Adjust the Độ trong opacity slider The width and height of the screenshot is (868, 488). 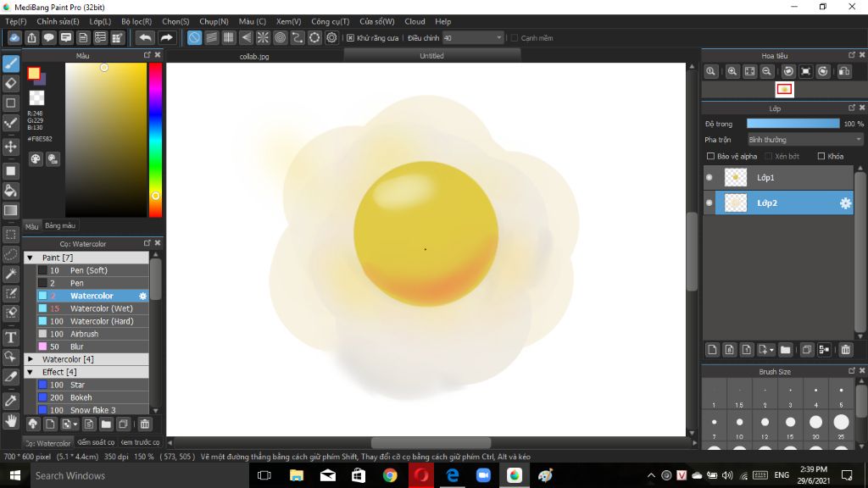pyautogui.click(x=793, y=124)
